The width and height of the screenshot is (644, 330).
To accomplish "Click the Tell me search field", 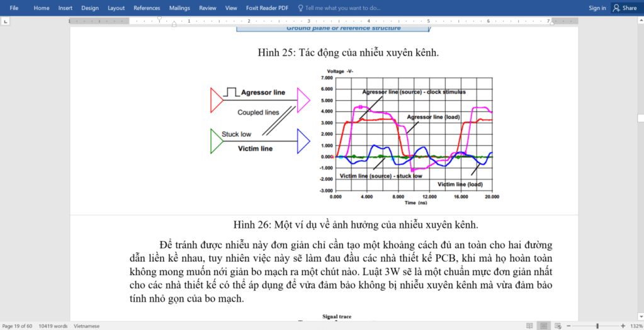I will (343, 8).
